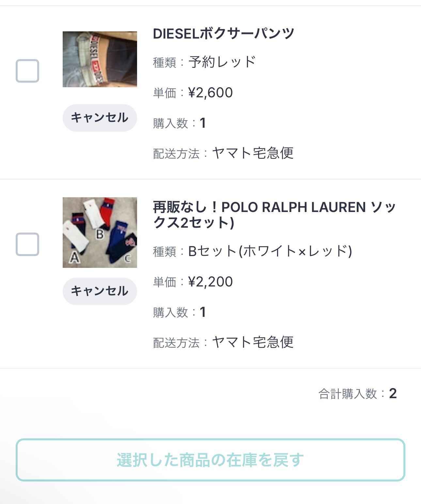This screenshot has width=421, height=504.
Task: Click the ¥2,200 unit price
Action: [x=210, y=282]
